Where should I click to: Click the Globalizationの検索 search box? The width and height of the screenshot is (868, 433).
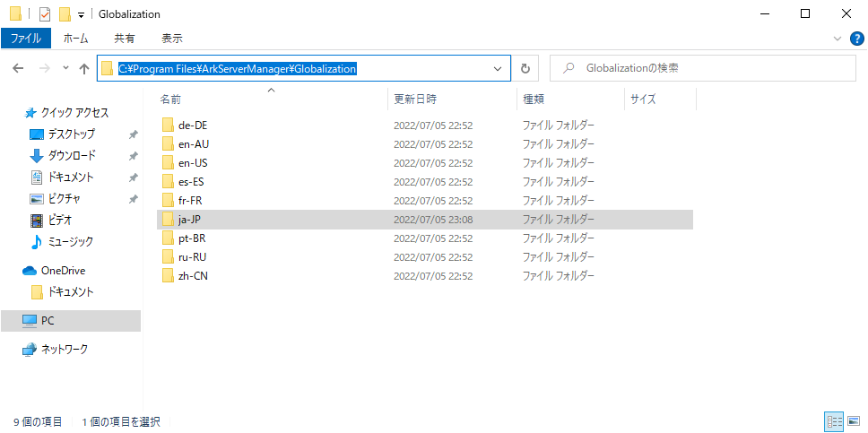[x=702, y=69]
